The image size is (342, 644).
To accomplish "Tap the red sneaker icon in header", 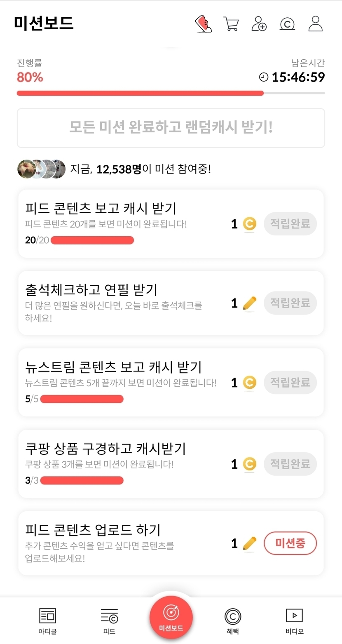I will 203,24.
